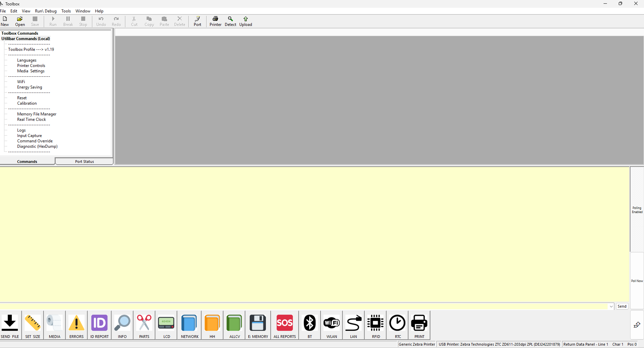Select the RFID chip icon

pyautogui.click(x=375, y=324)
